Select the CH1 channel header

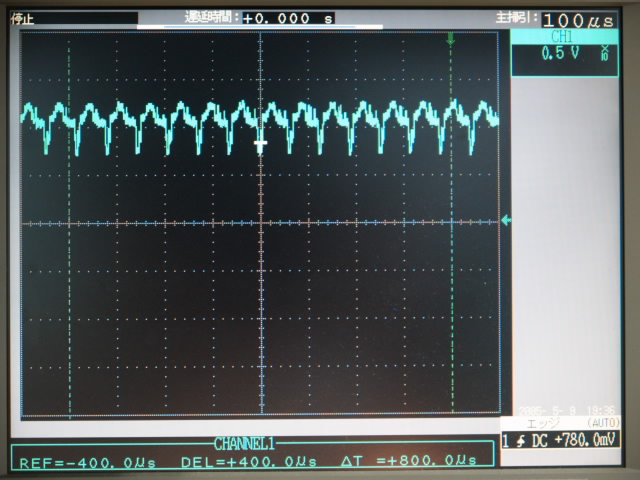[562, 36]
